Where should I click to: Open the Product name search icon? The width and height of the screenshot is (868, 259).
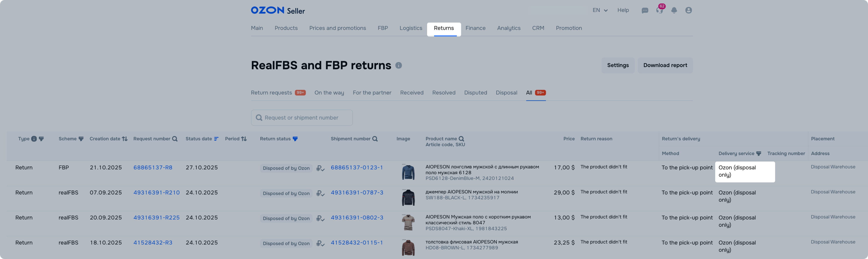pos(462,139)
